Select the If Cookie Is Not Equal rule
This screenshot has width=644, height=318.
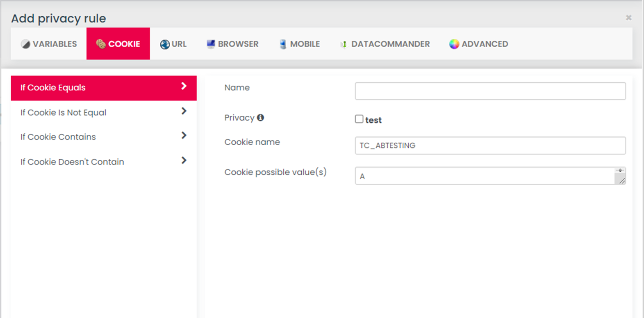point(64,112)
